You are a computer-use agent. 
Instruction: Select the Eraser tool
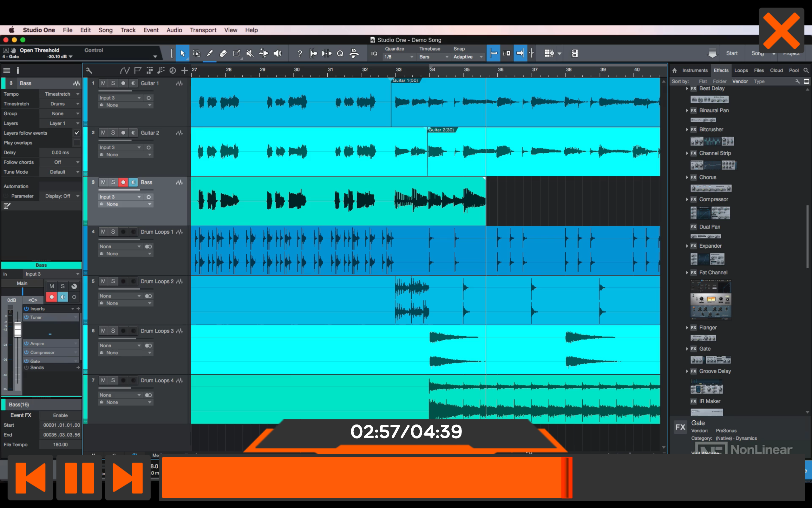tap(223, 53)
